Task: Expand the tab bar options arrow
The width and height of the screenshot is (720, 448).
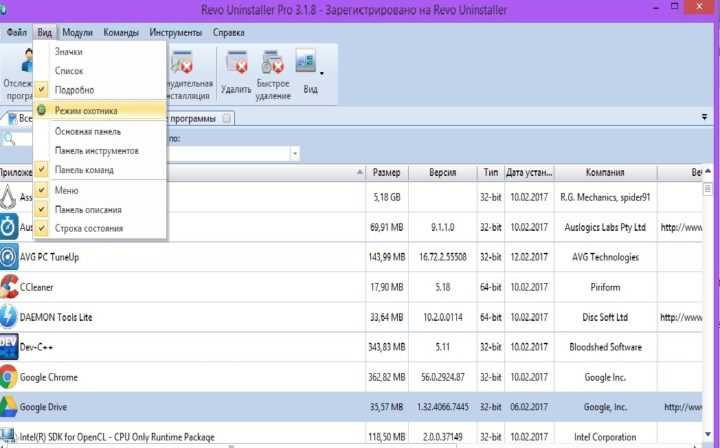Action: point(704,117)
